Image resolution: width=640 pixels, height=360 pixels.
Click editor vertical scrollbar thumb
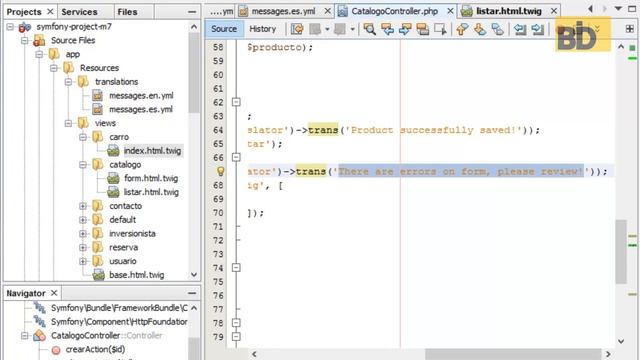[621, 251]
